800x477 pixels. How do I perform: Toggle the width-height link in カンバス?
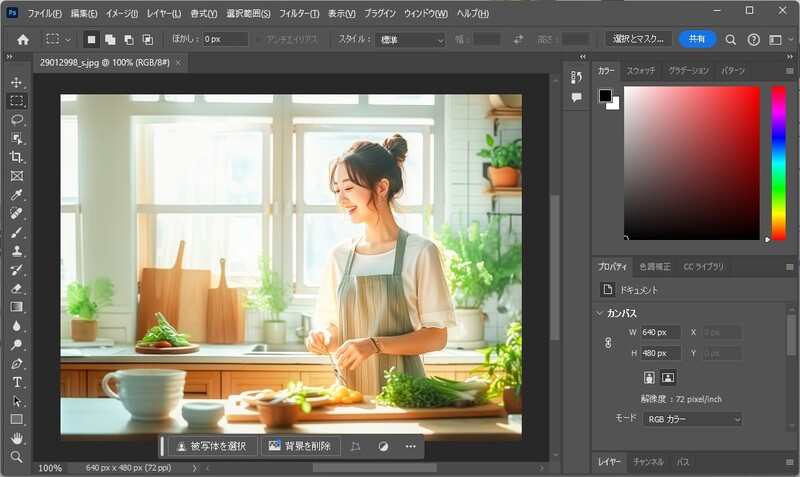pyautogui.click(x=608, y=342)
